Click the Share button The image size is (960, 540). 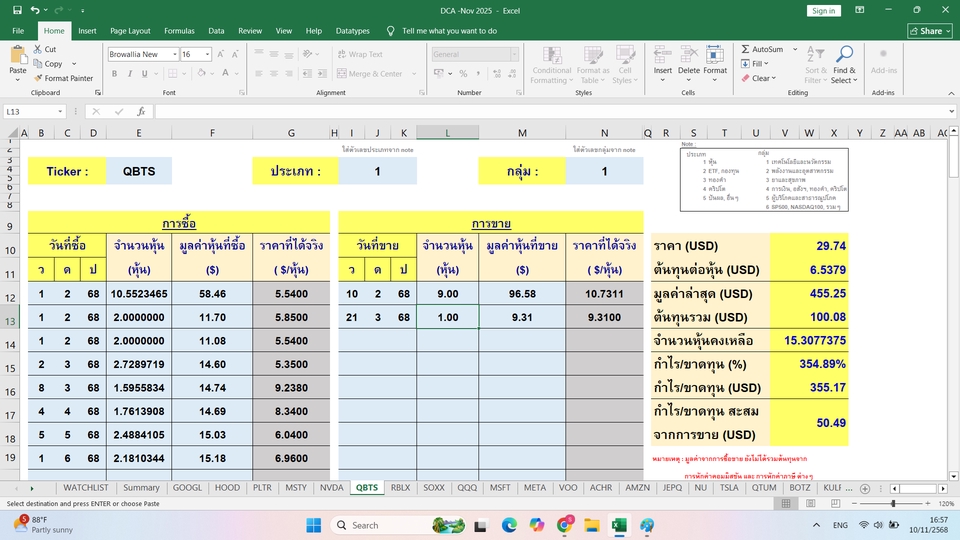[925, 31]
